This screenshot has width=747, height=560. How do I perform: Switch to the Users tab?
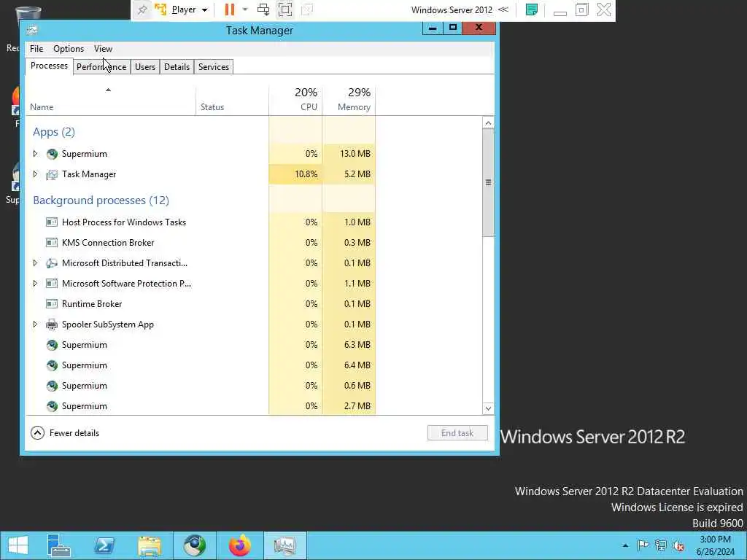(x=145, y=66)
